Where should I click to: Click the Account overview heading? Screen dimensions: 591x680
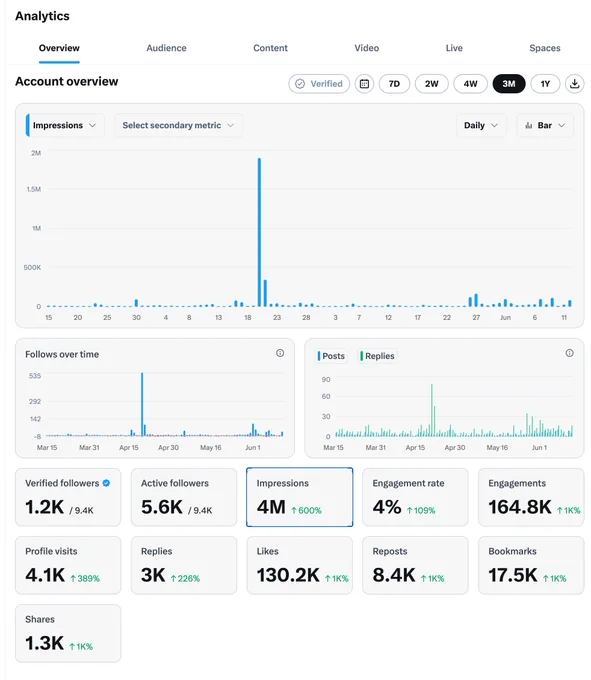(66, 82)
